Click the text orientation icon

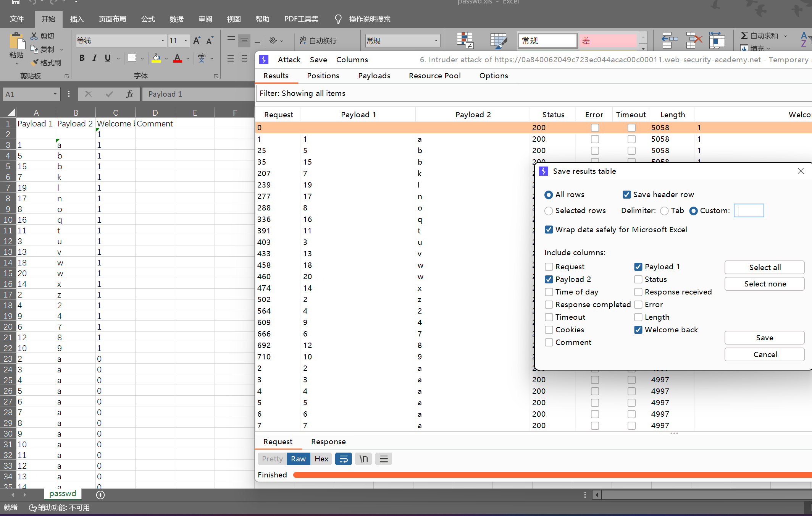(x=273, y=40)
